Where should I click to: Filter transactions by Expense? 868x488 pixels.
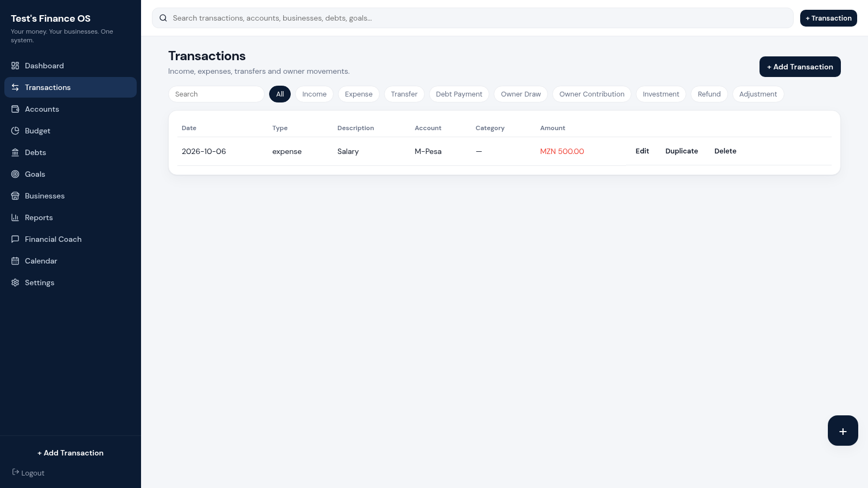pyautogui.click(x=359, y=94)
